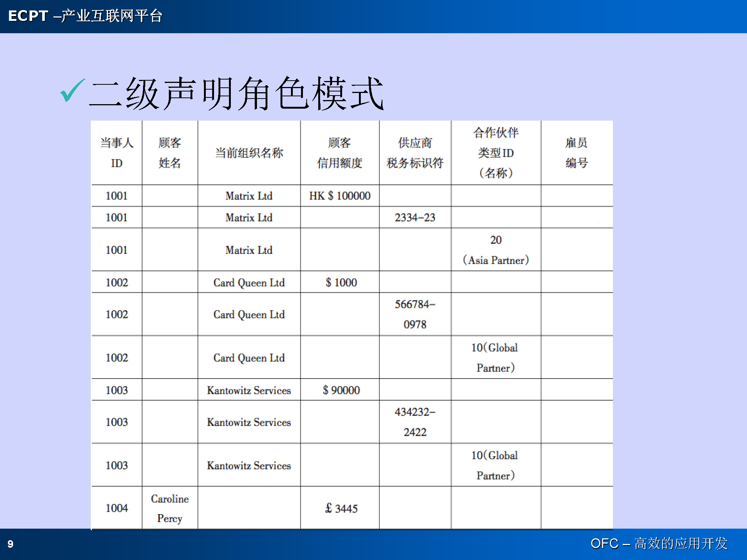Screen dimensions: 747x560
Task: Click the HK $ 100000 cell
Action: tap(340, 196)
